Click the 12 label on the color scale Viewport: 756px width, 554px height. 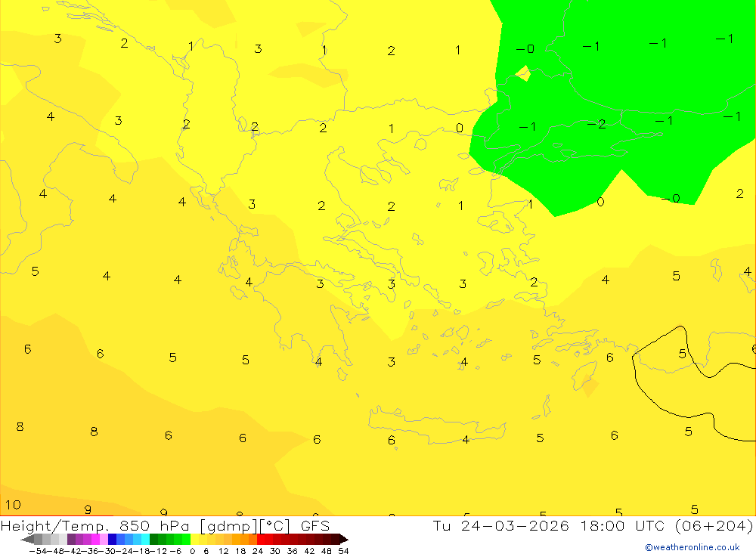[x=223, y=551]
